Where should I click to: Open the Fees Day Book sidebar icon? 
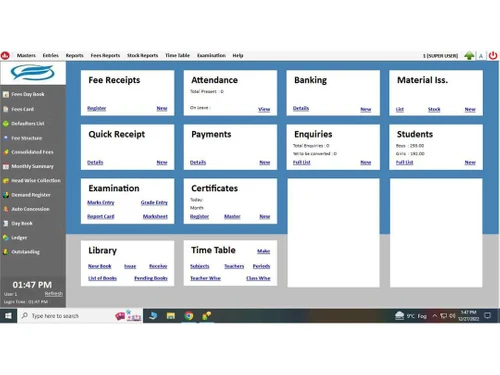click(6, 95)
